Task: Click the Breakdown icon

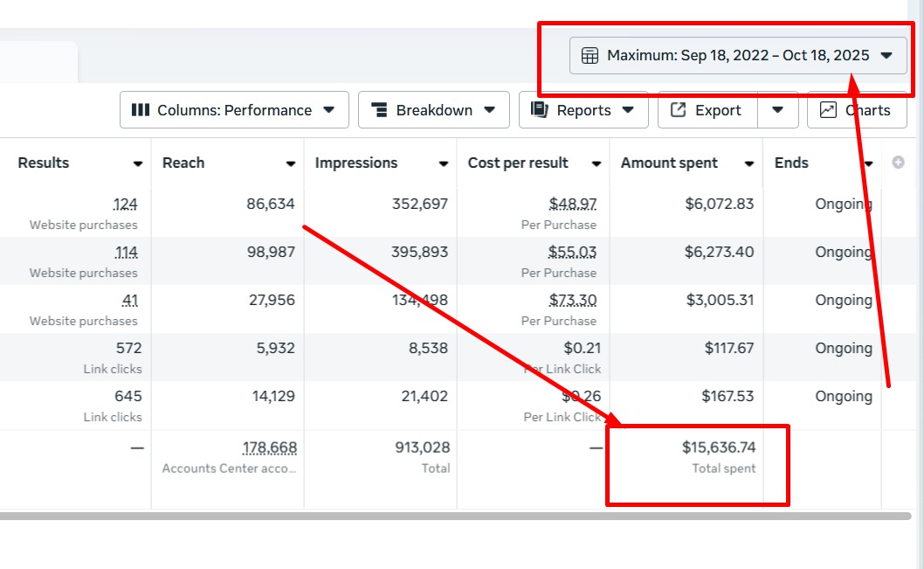Action: pos(379,110)
